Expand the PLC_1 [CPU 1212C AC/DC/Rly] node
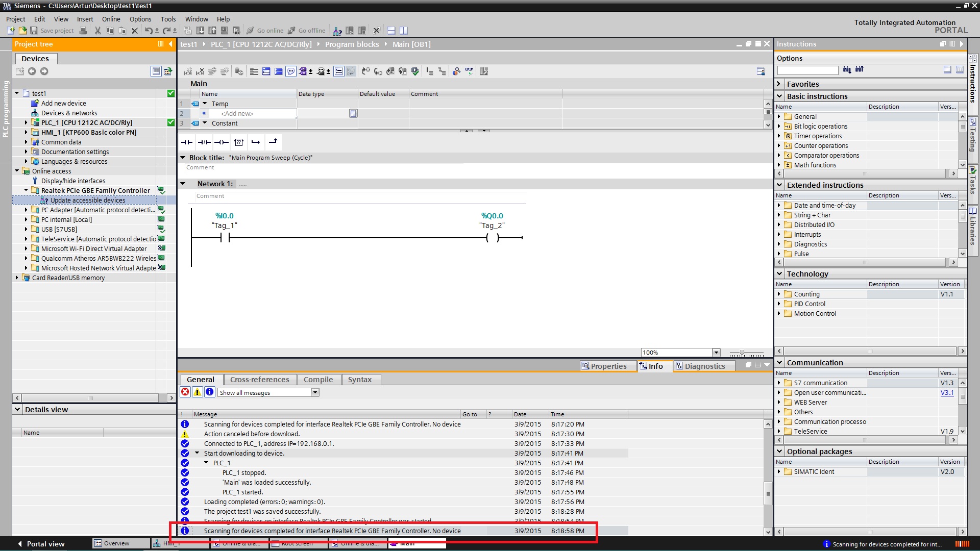Image resolution: width=980 pixels, height=551 pixels. coord(26,122)
